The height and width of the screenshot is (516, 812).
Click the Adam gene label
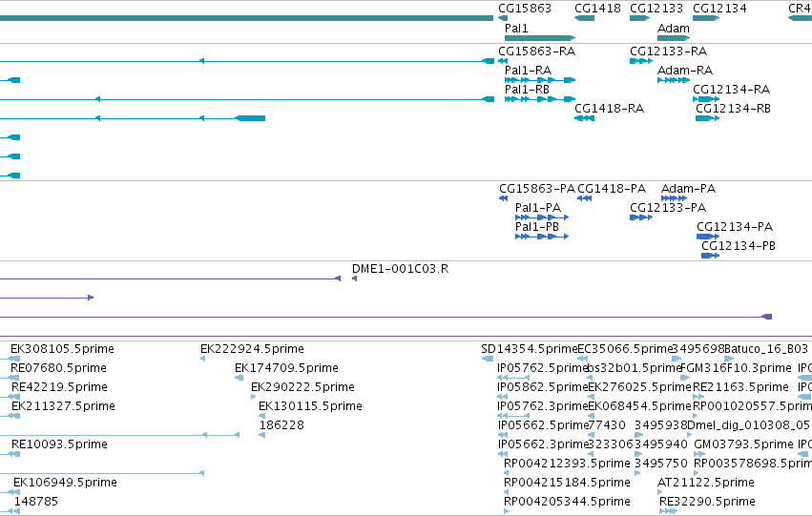[674, 29]
